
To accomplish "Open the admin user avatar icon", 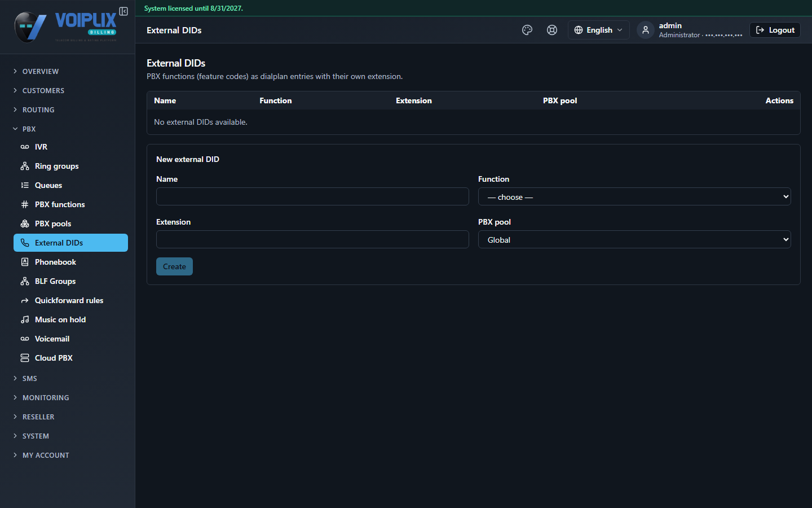I will [646, 30].
